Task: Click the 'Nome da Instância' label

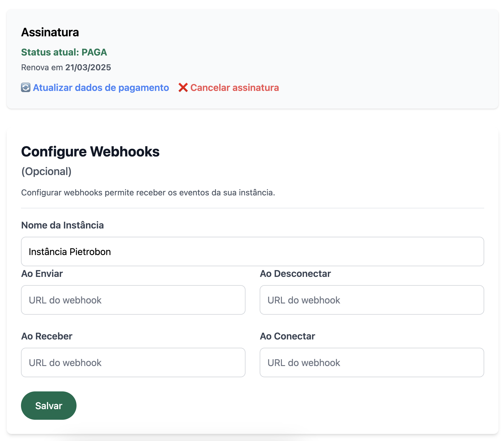Action: coord(62,225)
